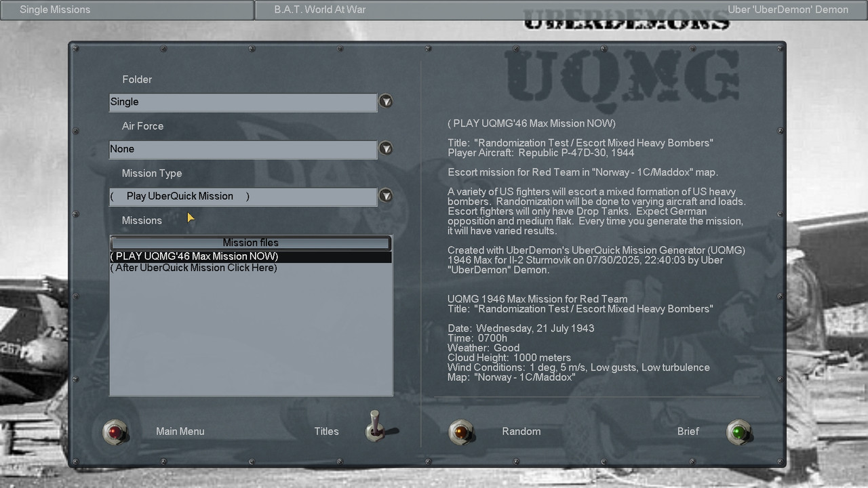Click the Random label
868x488 pixels.
point(521,431)
